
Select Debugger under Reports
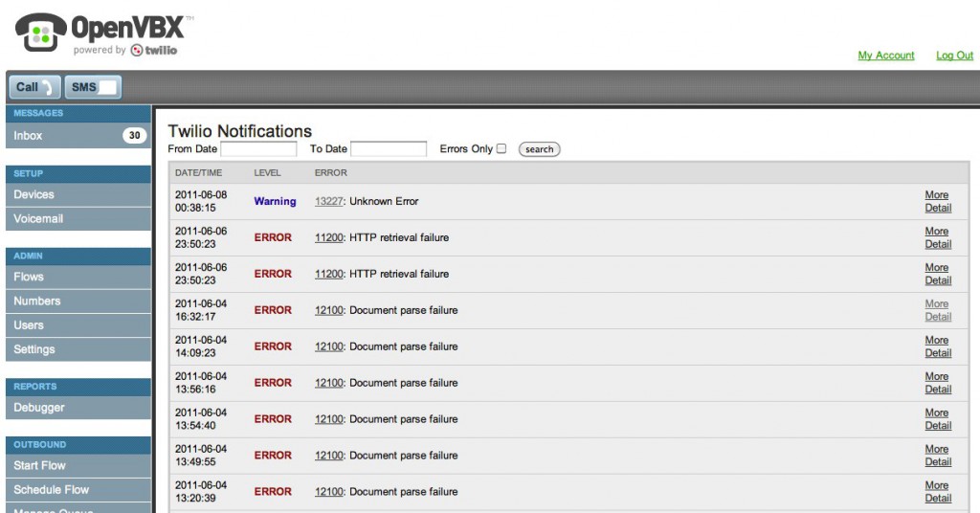point(78,408)
